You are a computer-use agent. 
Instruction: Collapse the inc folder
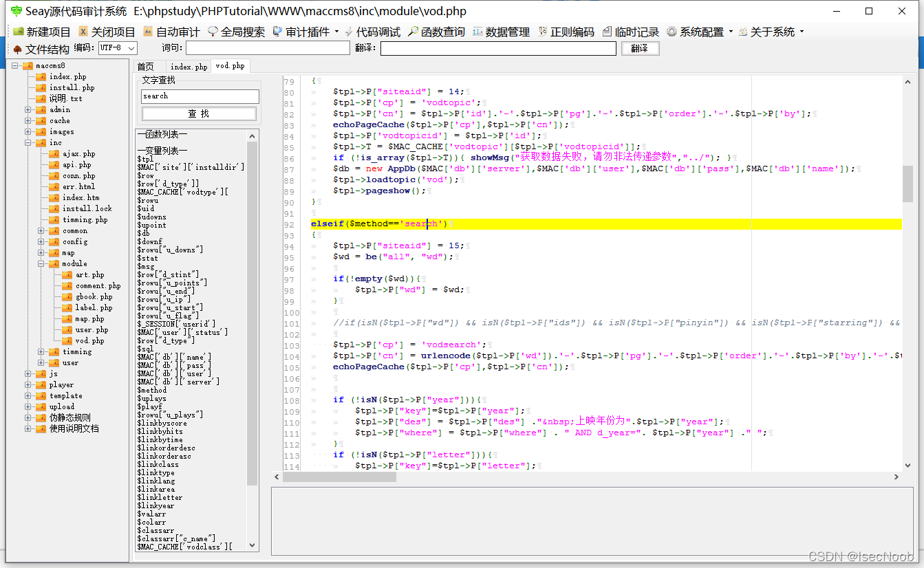click(x=28, y=142)
